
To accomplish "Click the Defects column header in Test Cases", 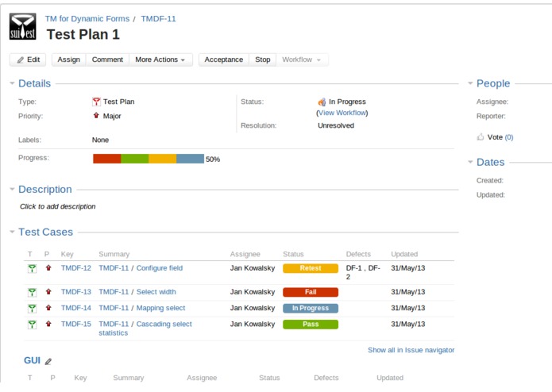I will click(358, 254).
